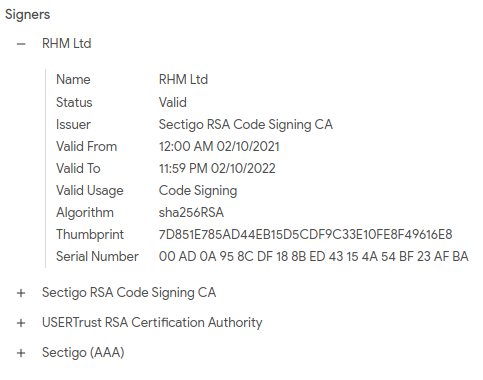The width and height of the screenshot is (483, 380).
Task: Select the RHM Ltd signer heading
Action: (x=67, y=44)
